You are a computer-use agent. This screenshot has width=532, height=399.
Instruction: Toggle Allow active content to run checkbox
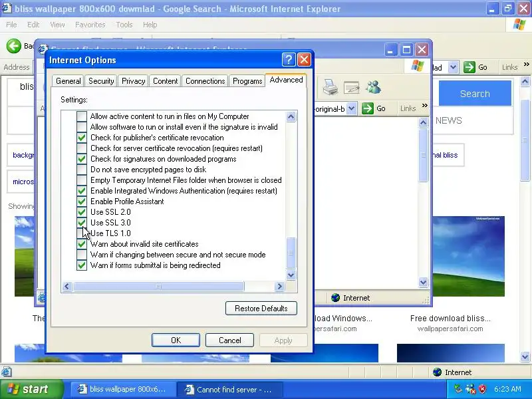click(81, 116)
